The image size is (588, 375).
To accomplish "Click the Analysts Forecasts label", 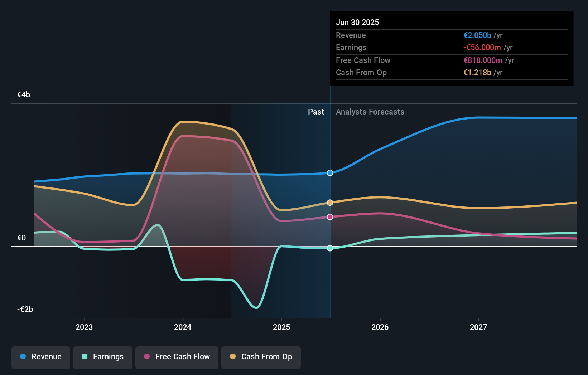I will tap(370, 112).
